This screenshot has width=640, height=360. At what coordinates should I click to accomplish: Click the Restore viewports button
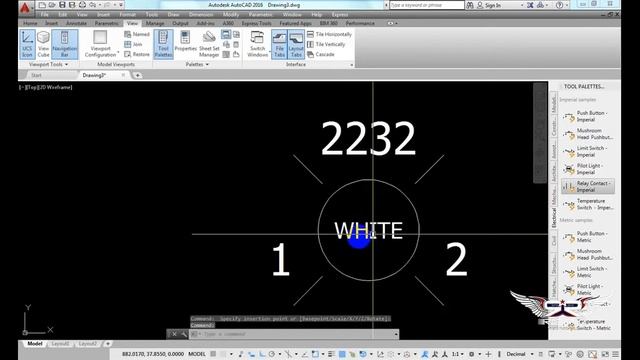pos(137,54)
